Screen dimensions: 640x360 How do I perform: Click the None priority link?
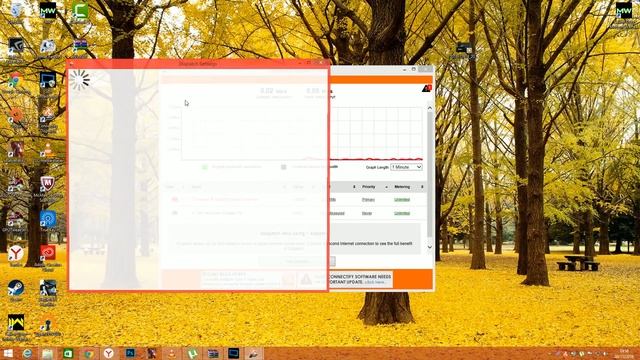pyautogui.click(x=367, y=213)
